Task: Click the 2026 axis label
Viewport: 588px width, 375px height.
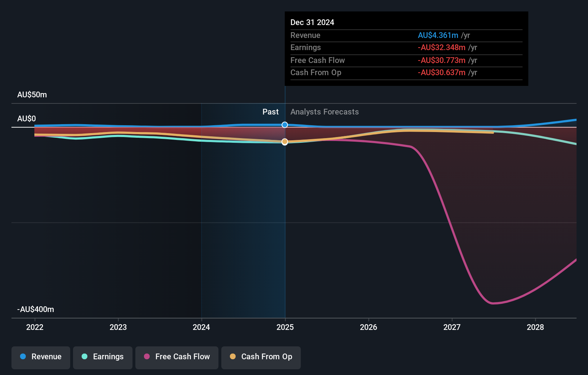Action: pos(368,327)
